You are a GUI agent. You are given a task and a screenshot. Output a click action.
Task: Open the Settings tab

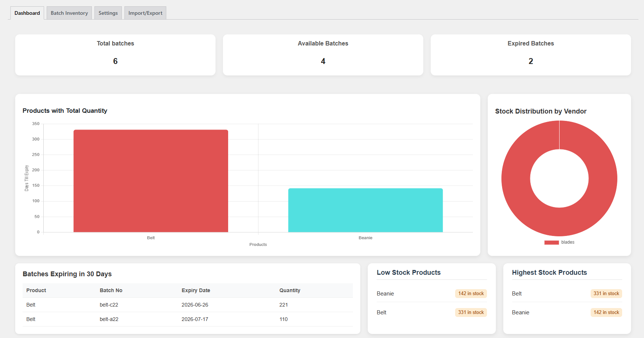coord(108,13)
